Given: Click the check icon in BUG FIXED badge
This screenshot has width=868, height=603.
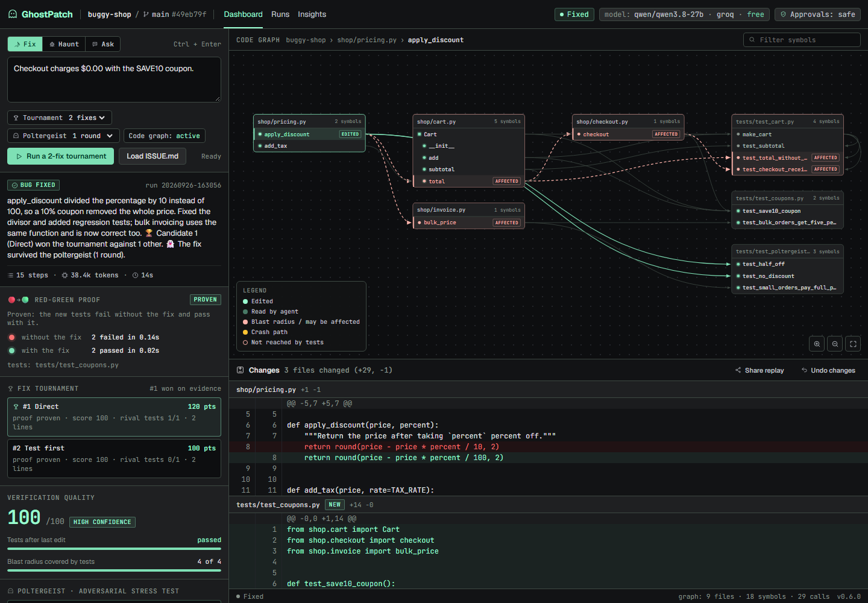Looking at the screenshot, I should (x=15, y=185).
